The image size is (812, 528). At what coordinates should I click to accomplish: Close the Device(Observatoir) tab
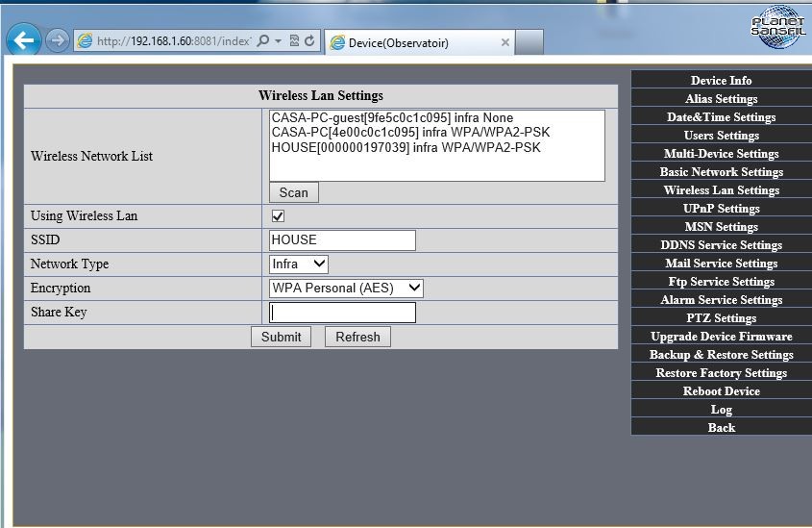click(504, 42)
